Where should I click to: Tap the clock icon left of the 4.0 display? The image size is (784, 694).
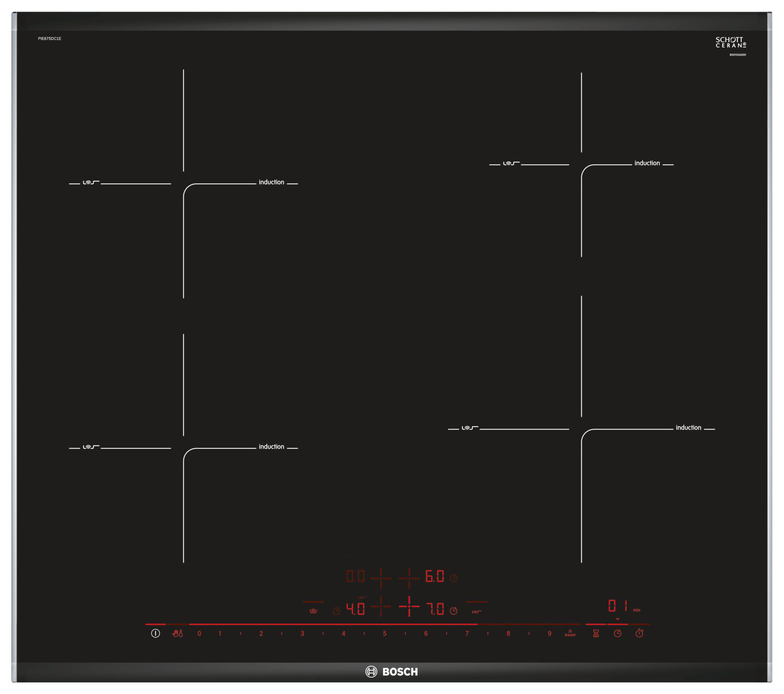click(336, 611)
